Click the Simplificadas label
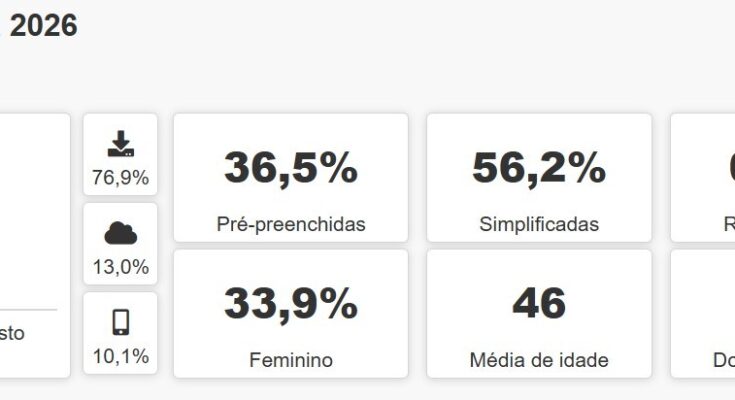 (539, 224)
